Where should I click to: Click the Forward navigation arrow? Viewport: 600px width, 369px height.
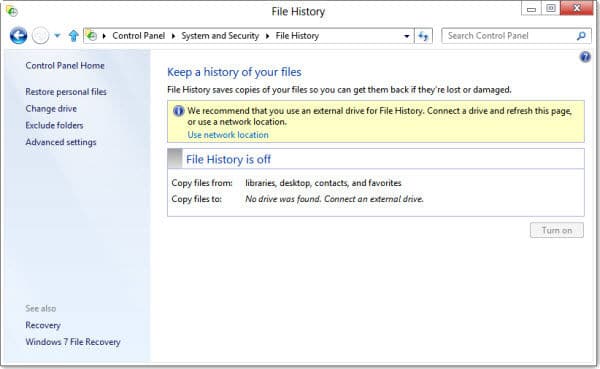tap(41, 36)
